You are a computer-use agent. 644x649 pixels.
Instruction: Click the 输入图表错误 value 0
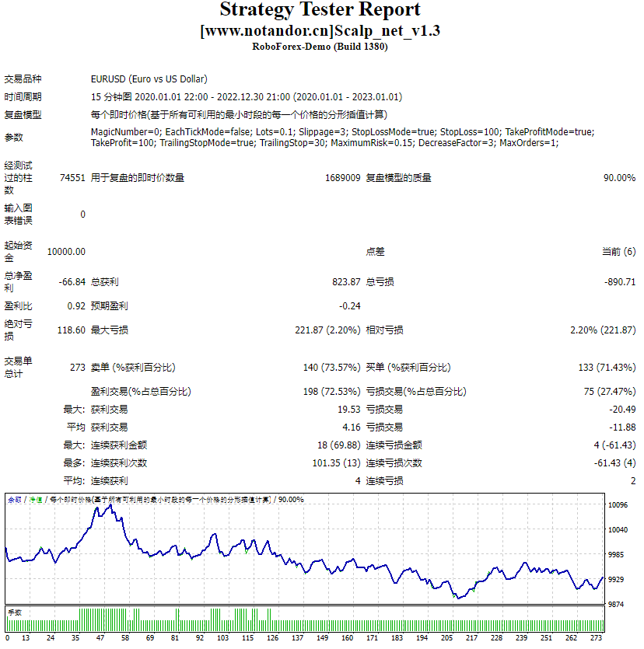click(x=82, y=214)
